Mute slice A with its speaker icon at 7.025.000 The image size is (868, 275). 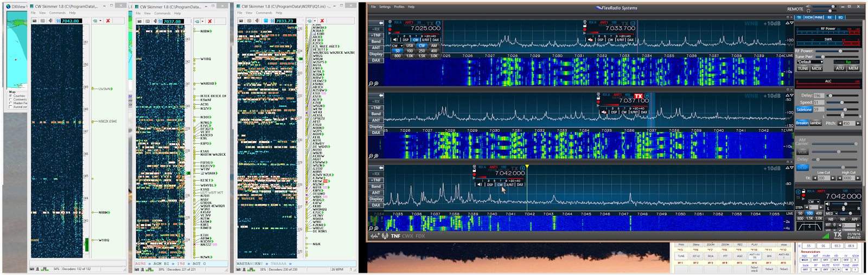point(395,40)
